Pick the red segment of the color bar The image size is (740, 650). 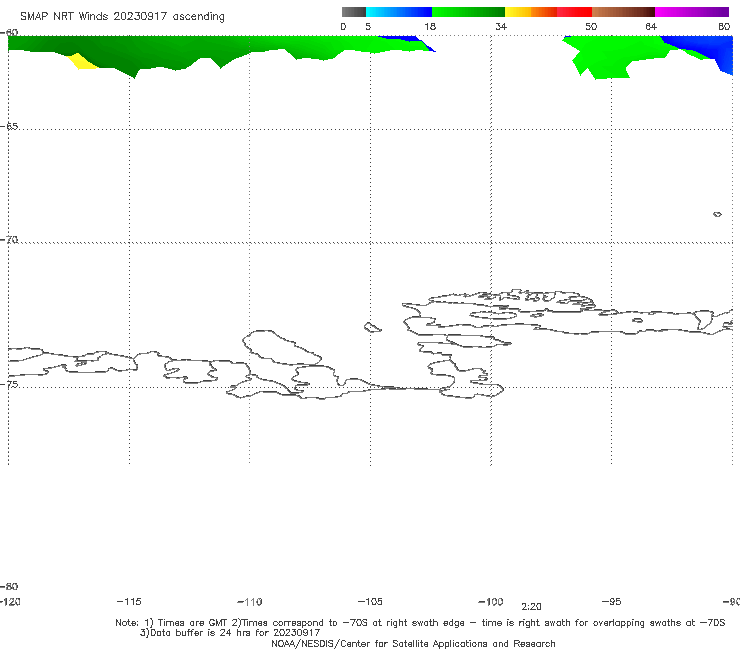click(x=574, y=12)
